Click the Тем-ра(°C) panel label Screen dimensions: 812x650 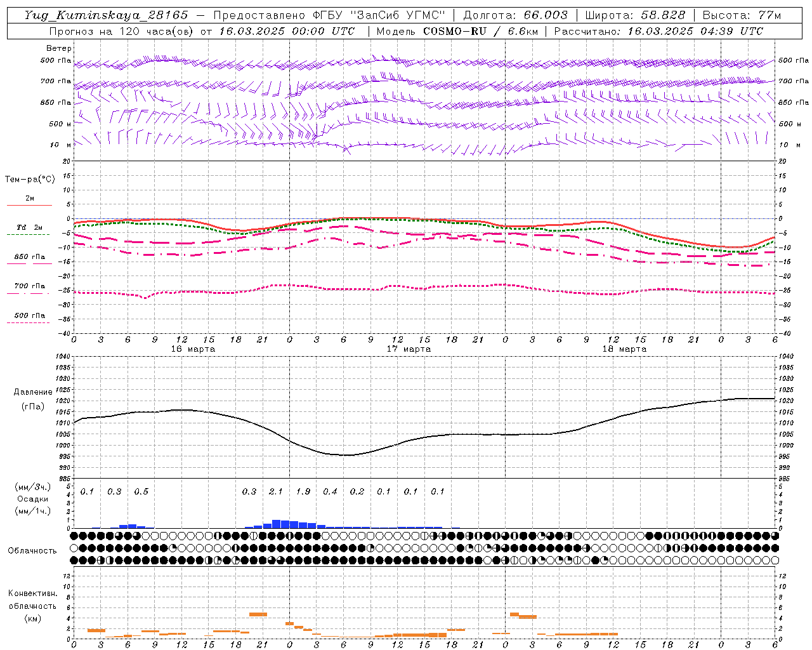[x=30, y=180]
